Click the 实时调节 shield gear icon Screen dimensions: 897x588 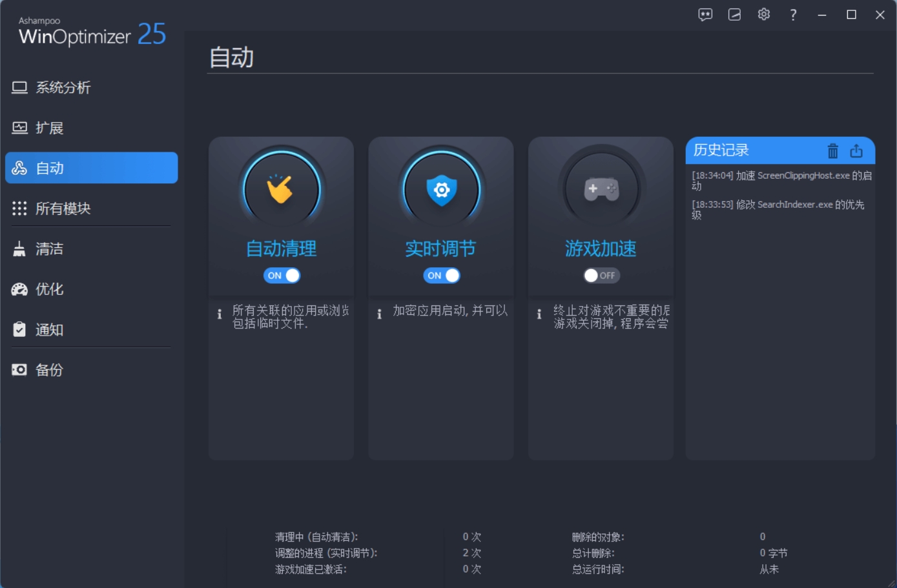pos(442,190)
